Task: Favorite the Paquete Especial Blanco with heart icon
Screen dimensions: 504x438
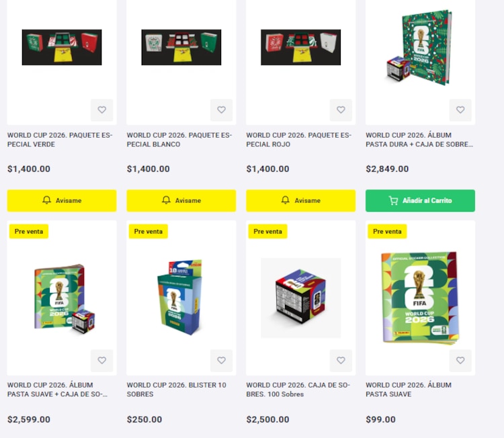Action: click(x=222, y=110)
